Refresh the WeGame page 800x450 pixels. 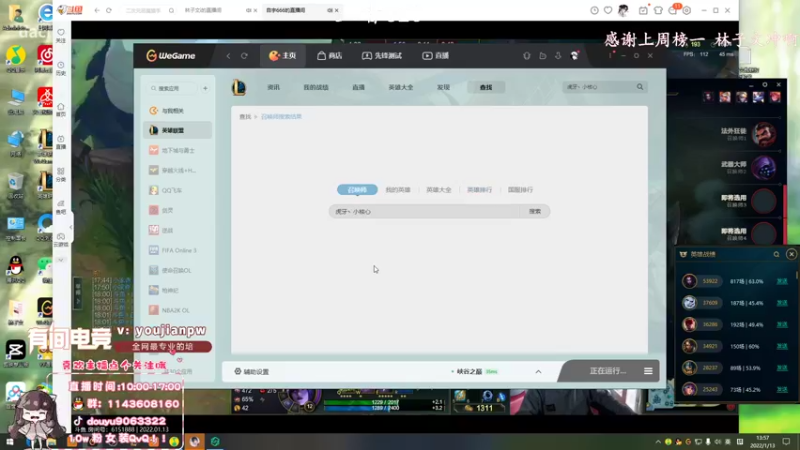[244, 56]
